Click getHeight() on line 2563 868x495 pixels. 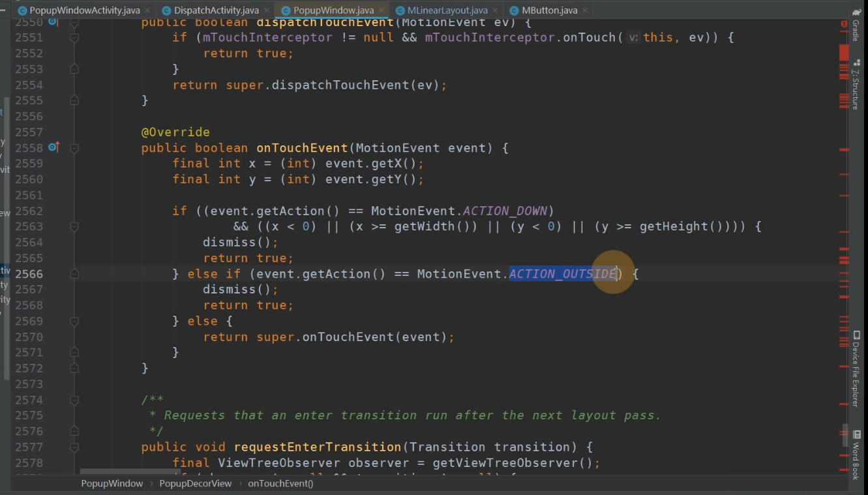(x=678, y=227)
